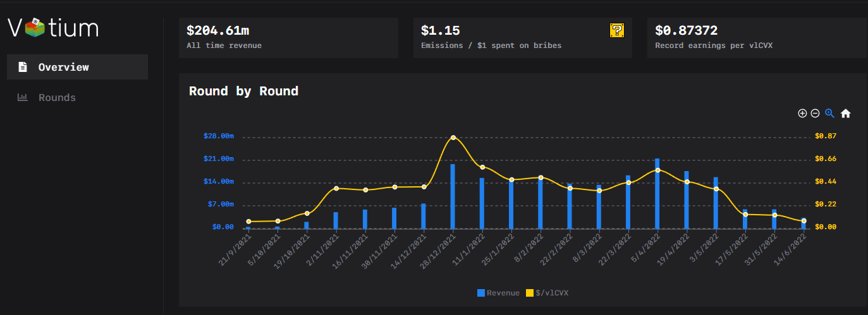Click the All time revenue card
The height and width of the screenshot is (315, 868).
[288, 37]
